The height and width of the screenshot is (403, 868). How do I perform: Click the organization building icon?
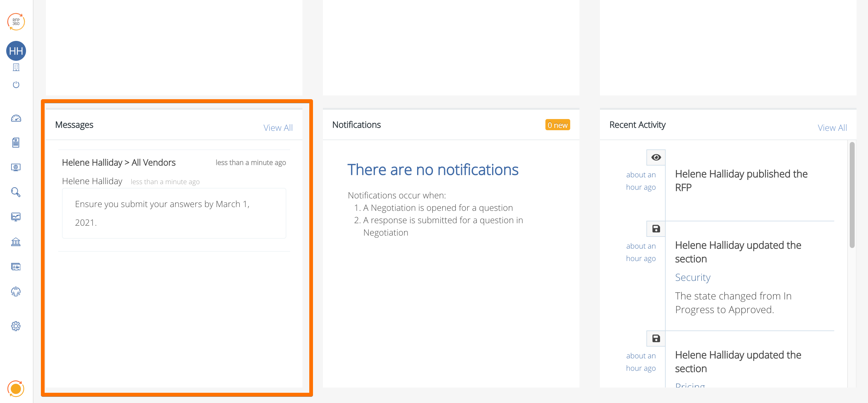coord(16,67)
